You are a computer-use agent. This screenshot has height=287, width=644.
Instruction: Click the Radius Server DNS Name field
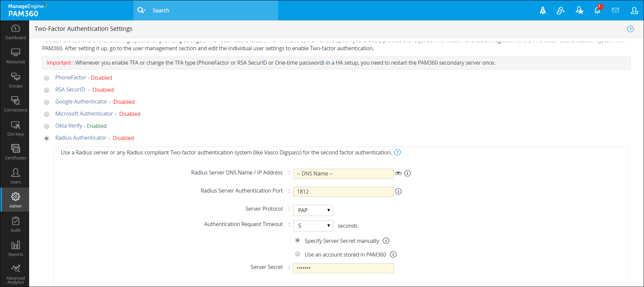tap(343, 174)
